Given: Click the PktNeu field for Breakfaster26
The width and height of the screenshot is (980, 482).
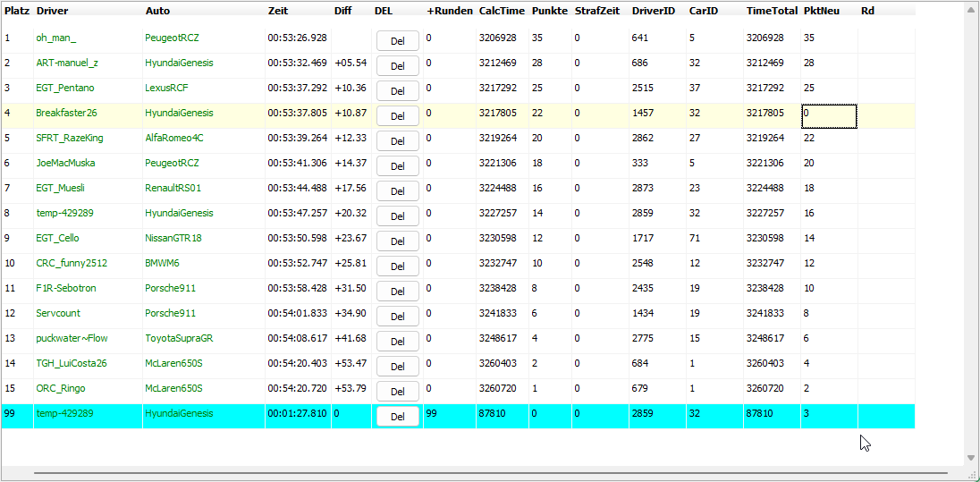Looking at the screenshot, I should [829, 116].
